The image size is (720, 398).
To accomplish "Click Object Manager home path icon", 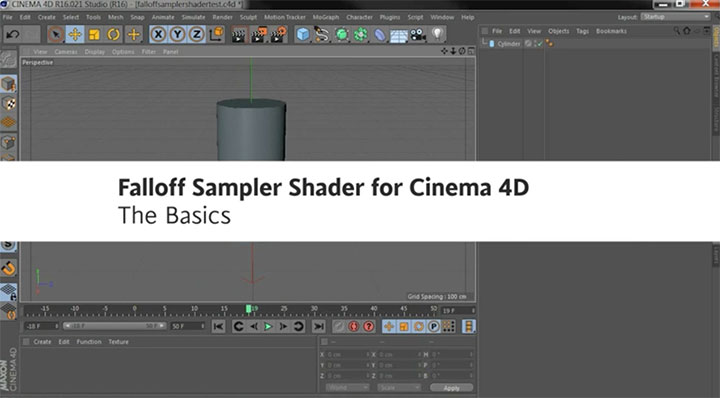I will [686, 31].
